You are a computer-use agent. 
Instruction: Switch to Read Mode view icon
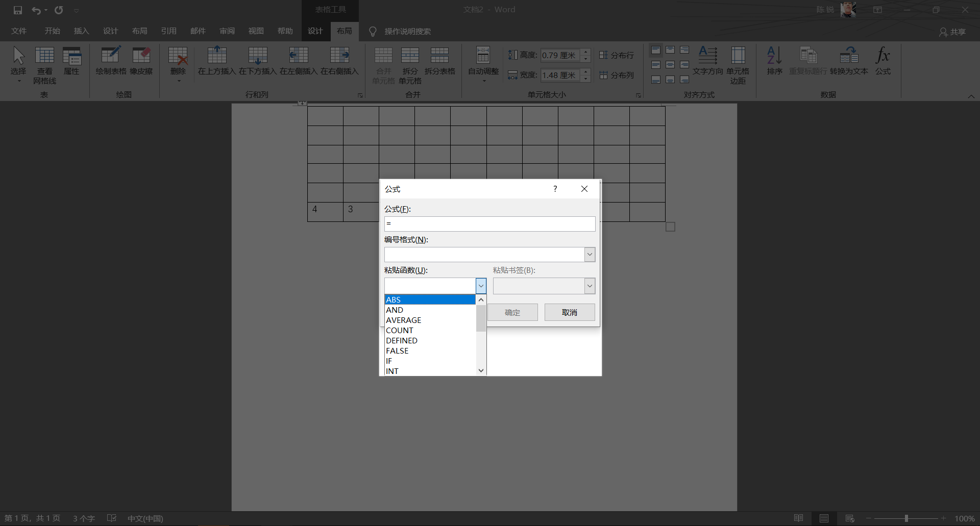799,518
